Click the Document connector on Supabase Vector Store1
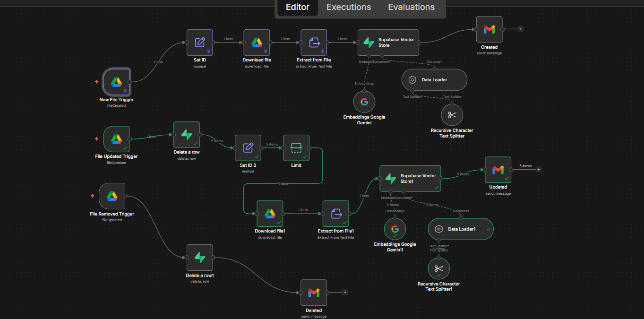 coord(404,192)
